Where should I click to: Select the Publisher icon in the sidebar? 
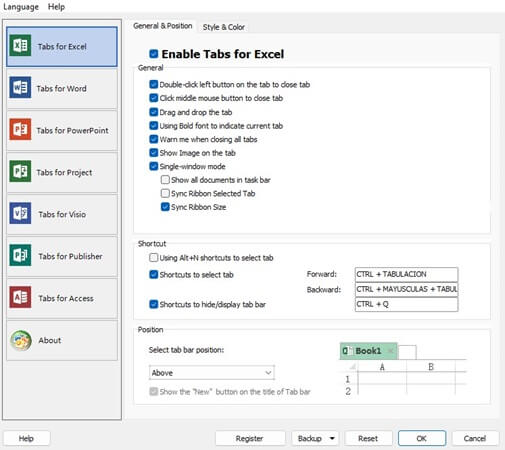pos(20,255)
